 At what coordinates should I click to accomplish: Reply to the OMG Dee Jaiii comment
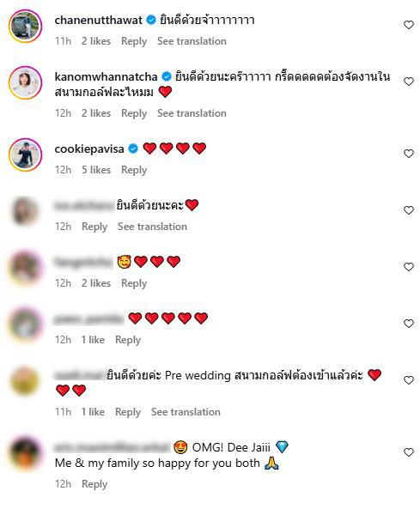click(94, 484)
